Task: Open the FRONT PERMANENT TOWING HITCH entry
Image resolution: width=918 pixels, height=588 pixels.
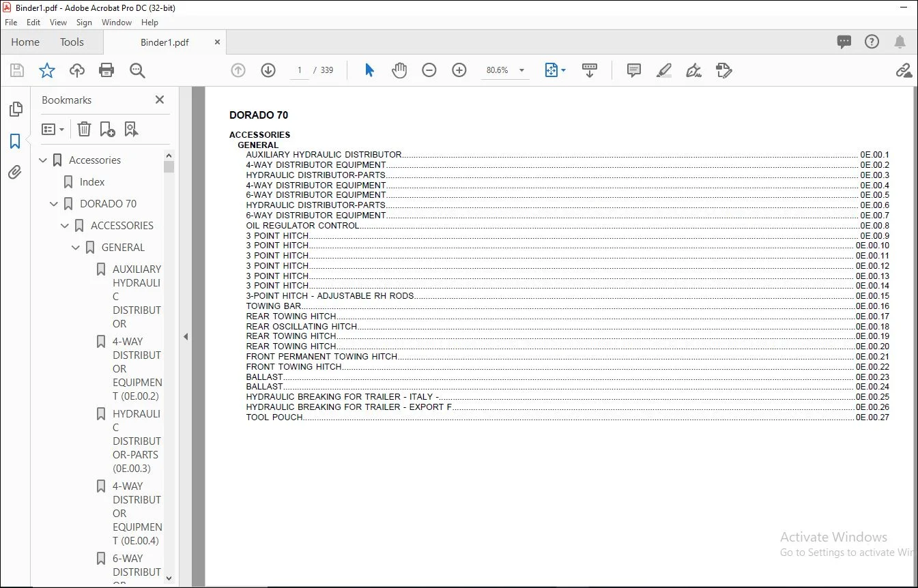Action: (567, 357)
